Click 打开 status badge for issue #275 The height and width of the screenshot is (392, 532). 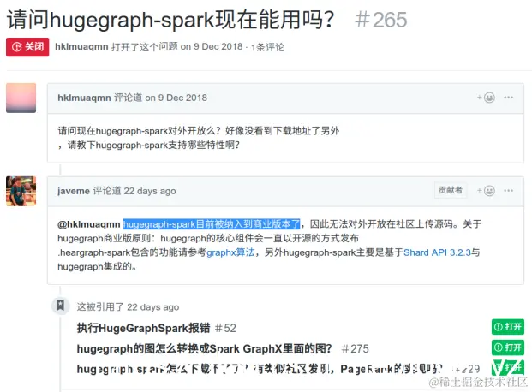pos(507,347)
